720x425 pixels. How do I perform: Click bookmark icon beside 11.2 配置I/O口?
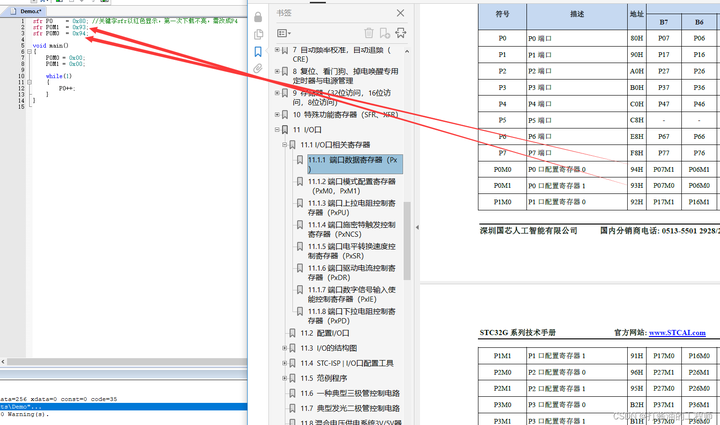coord(292,333)
